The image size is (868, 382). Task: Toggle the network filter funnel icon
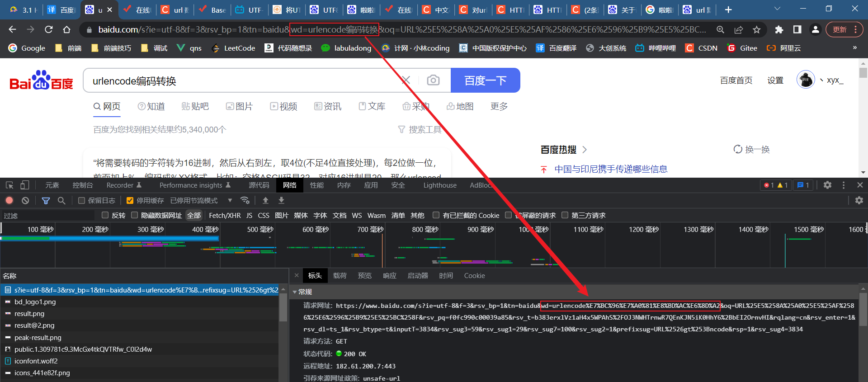[x=46, y=200]
